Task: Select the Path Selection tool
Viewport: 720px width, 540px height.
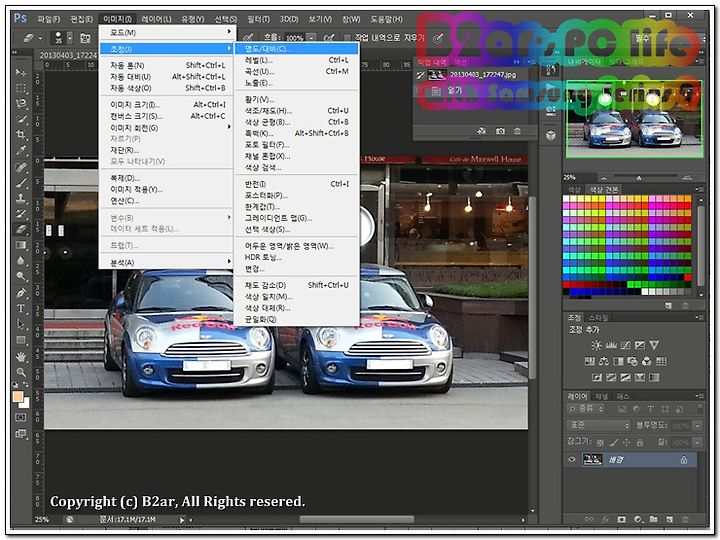Action: click(x=21, y=324)
